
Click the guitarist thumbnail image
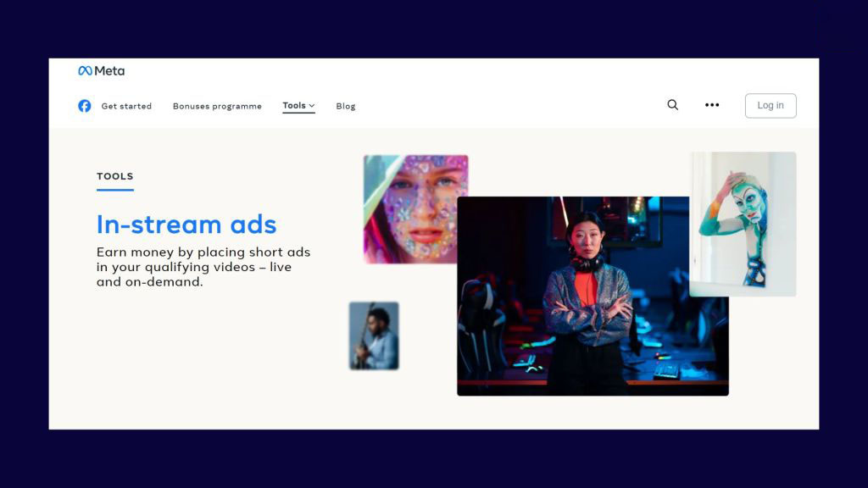coord(373,335)
